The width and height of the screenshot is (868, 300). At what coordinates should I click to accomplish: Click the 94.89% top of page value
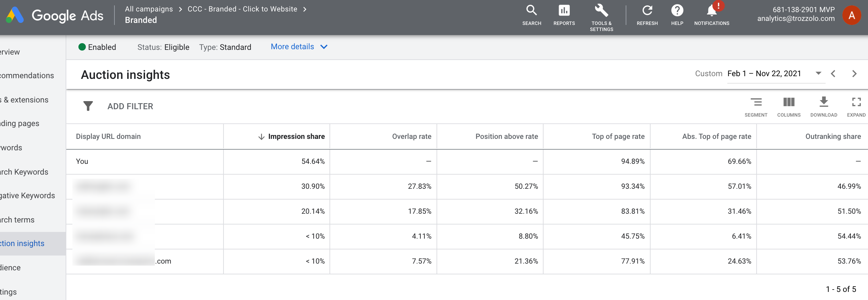coord(632,161)
